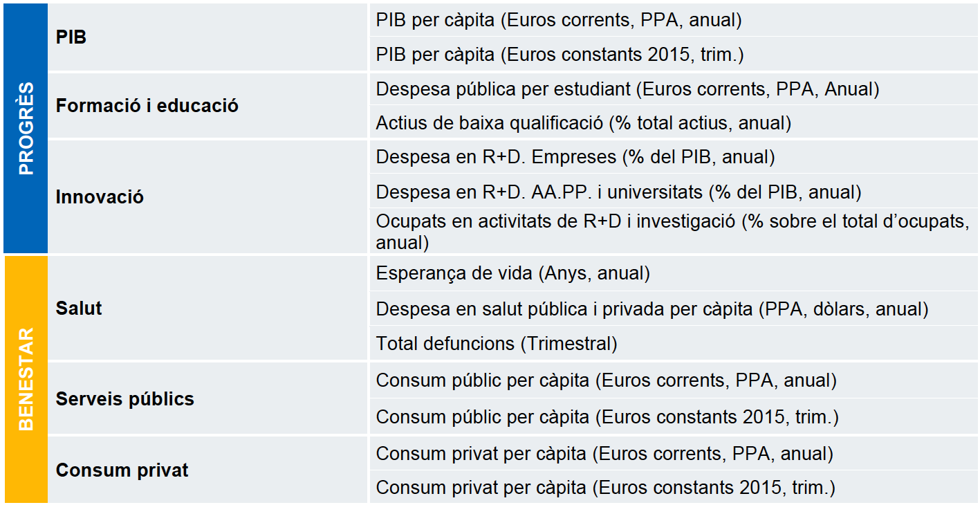The width and height of the screenshot is (980, 505).
Task: Click Despesa pública per estudiant row
Action: (674, 89)
